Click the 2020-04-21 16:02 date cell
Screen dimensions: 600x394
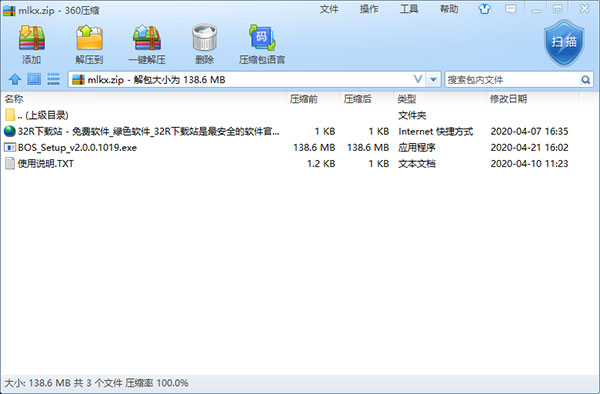tap(530, 148)
